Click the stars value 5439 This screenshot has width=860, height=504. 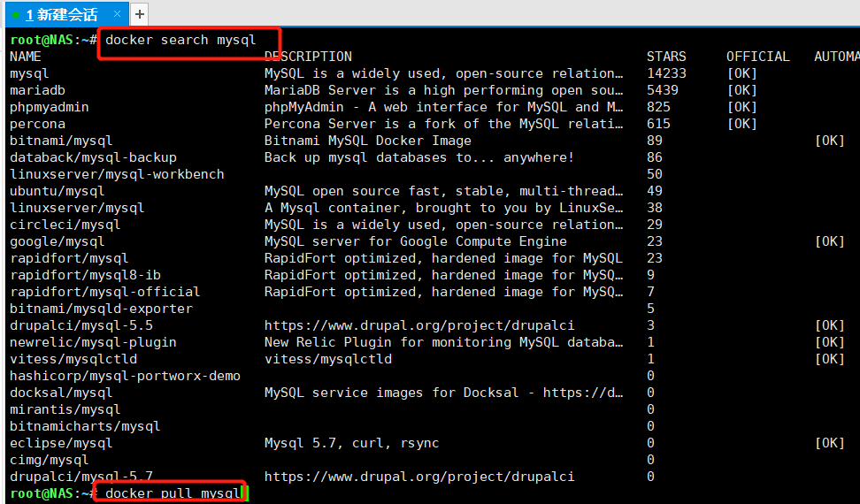663,90
